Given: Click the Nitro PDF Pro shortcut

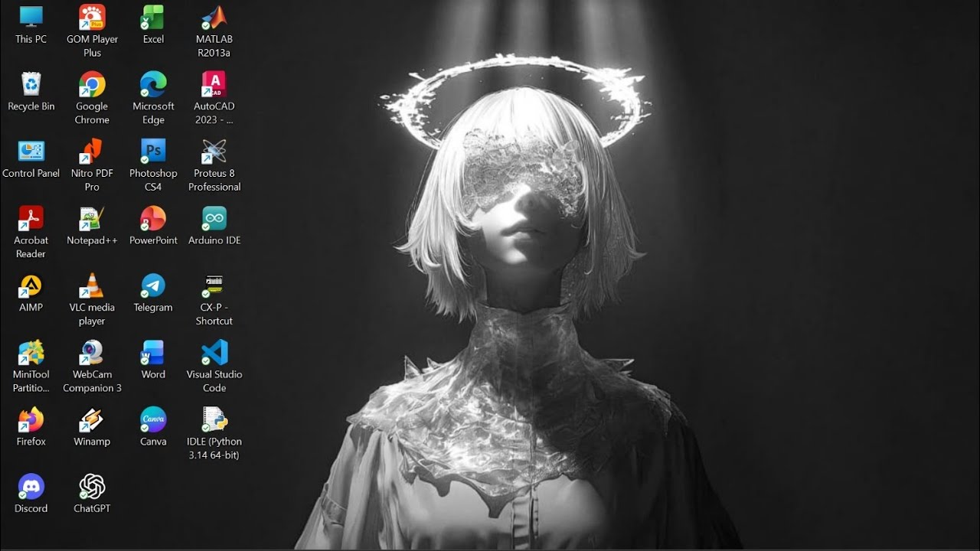Looking at the screenshot, I should 92,151.
